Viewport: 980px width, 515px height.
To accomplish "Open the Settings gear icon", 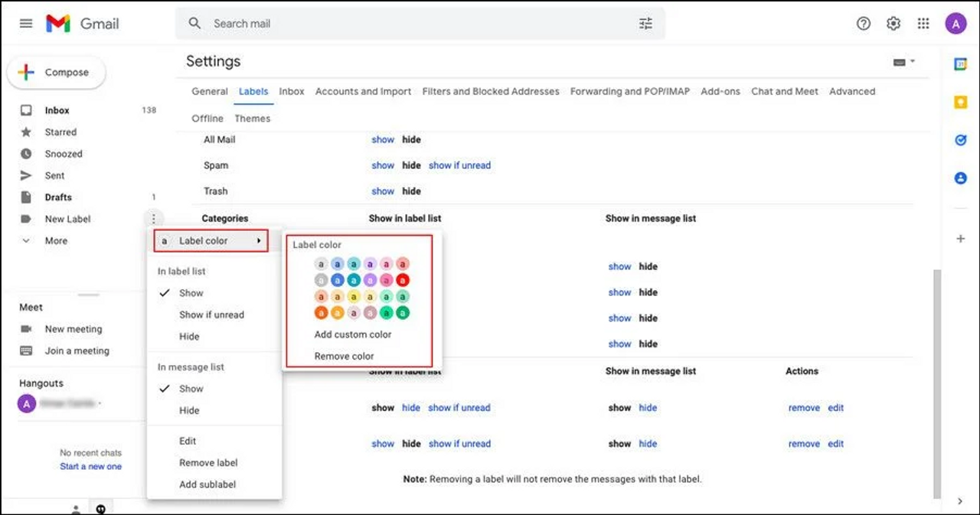I will point(893,24).
